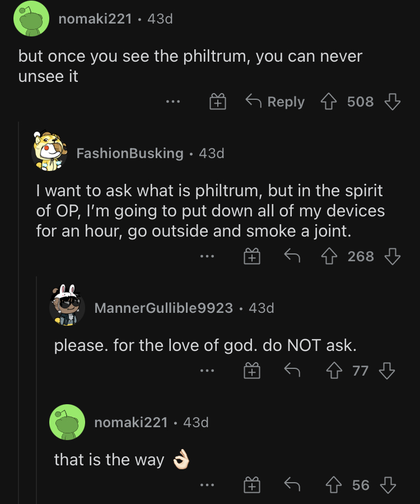Give an award to 'that is the way' comment

pos(252,485)
